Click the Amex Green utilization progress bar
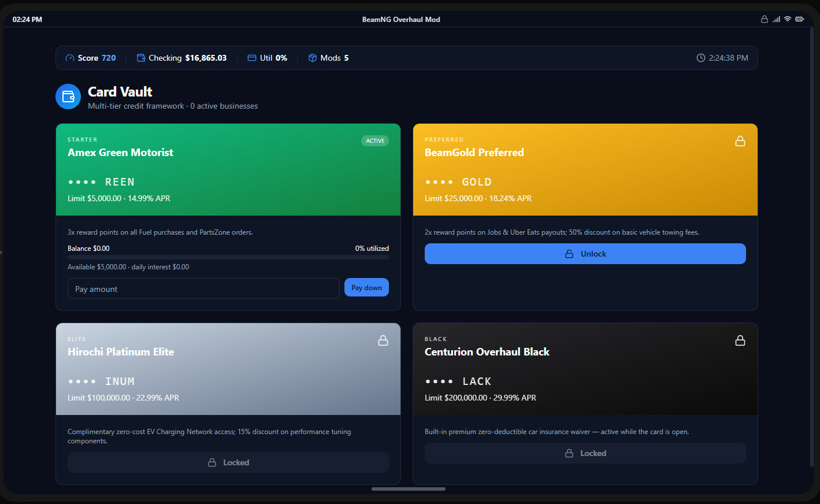This screenshot has width=820, height=504. 228,257
